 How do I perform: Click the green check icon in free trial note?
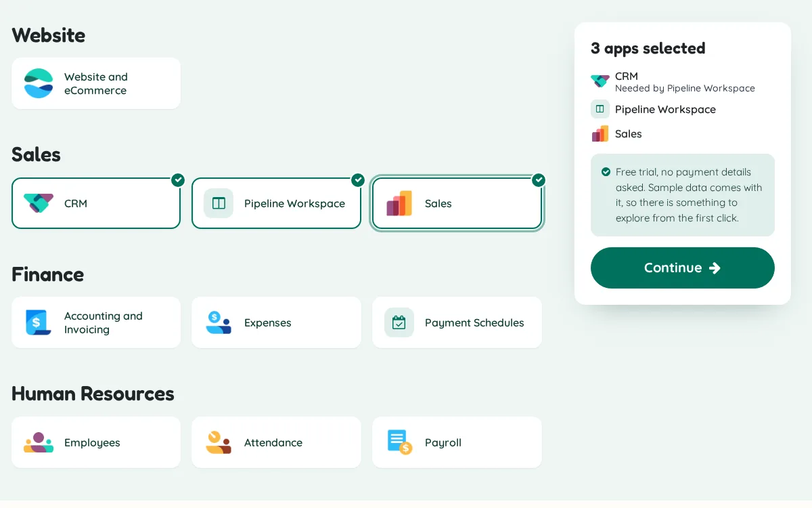click(606, 172)
